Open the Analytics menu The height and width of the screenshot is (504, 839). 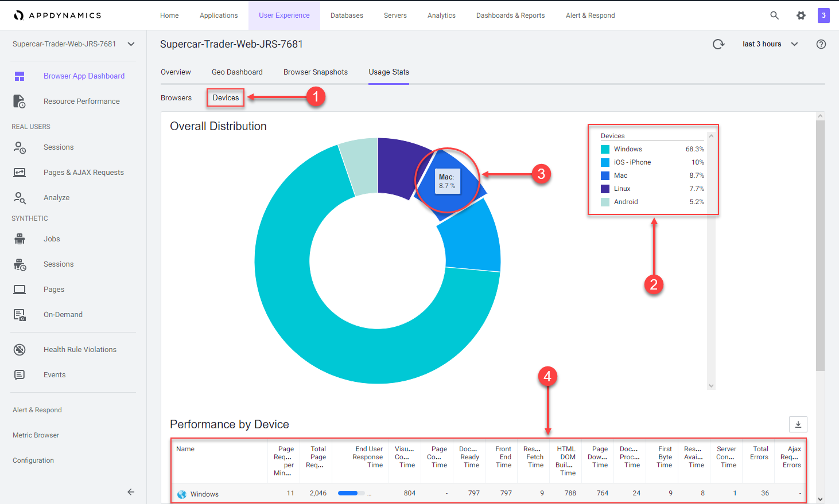click(441, 15)
